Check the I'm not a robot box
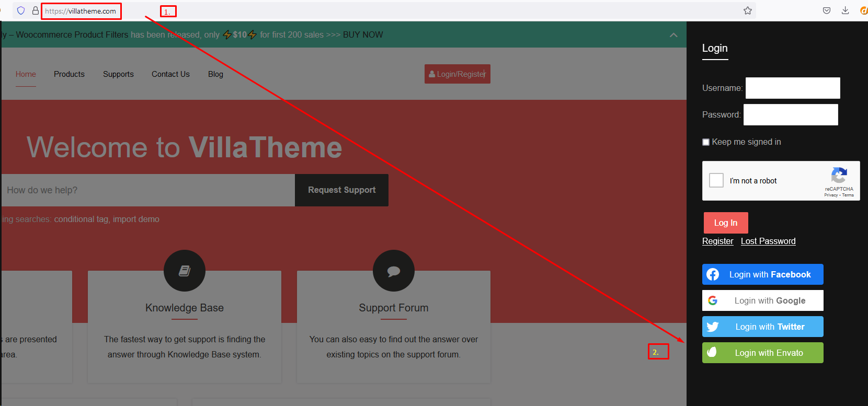Image resolution: width=868 pixels, height=406 pixels. [x=716, y=180]
